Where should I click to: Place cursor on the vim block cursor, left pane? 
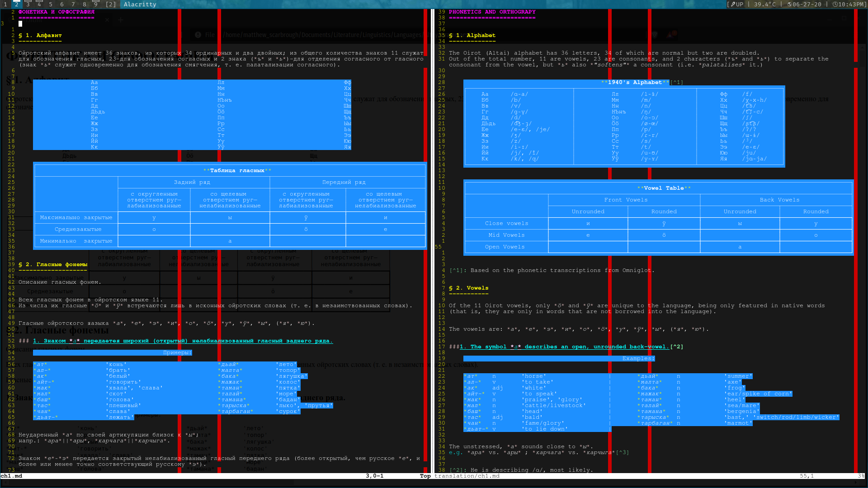point(20,23)
